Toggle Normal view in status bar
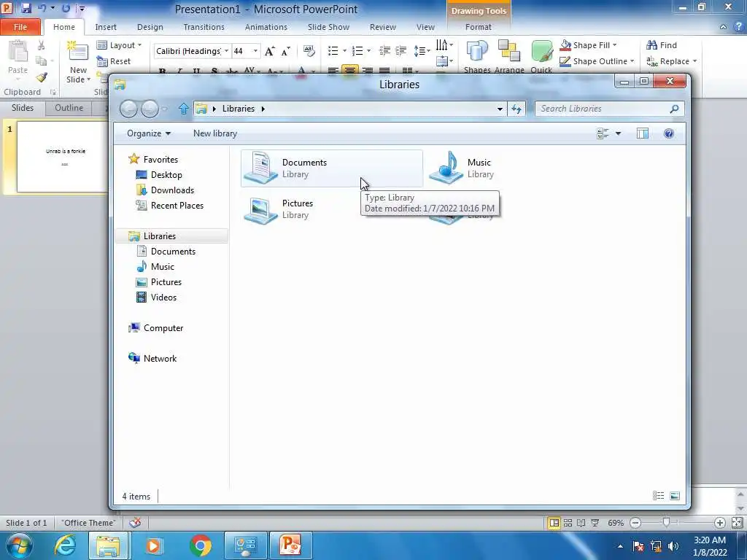This screenshot has width=747, height=560. pos(554,523)
